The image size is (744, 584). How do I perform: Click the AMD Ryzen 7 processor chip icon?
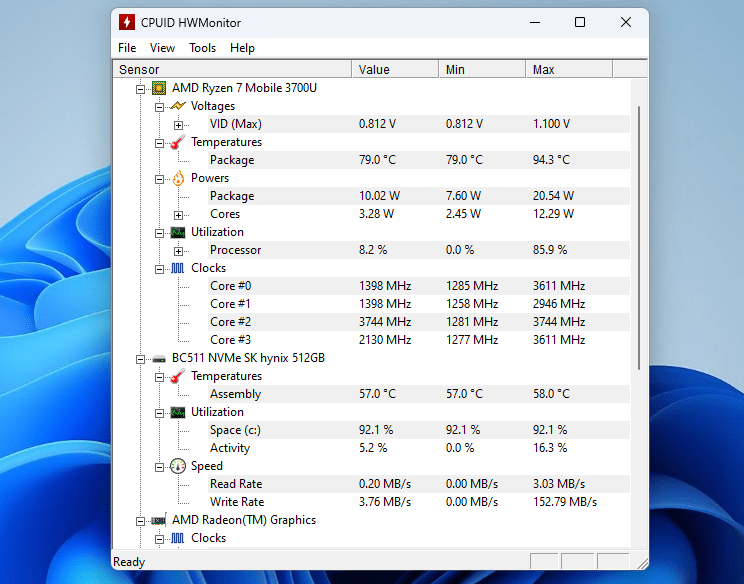click(x=159, y=88)
